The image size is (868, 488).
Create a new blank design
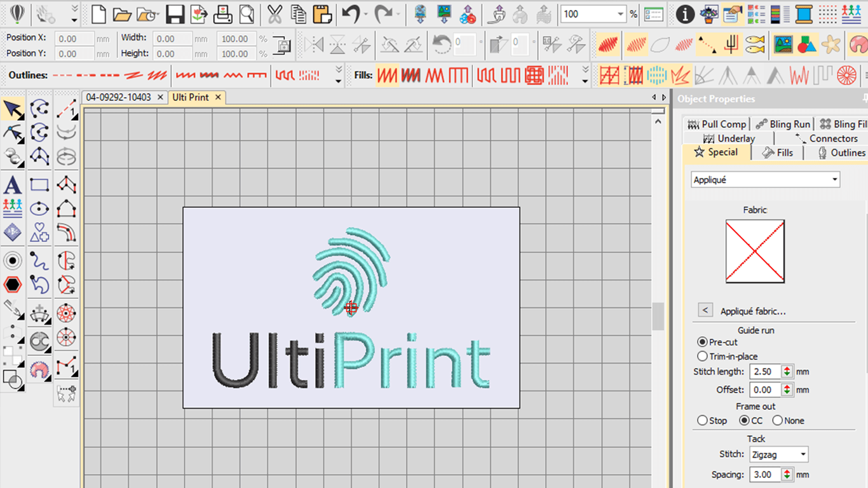[98, 14]
